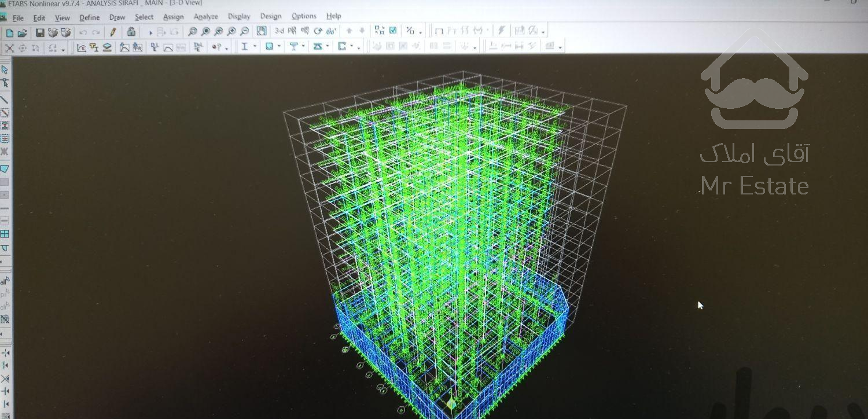The height and width of the screenshot is (419, 868).
Task: Click Restore Full View magnifier
Action: 205,32
